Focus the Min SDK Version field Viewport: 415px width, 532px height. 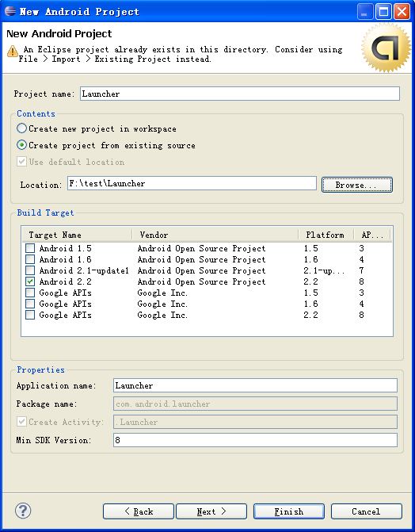(255, 440)
